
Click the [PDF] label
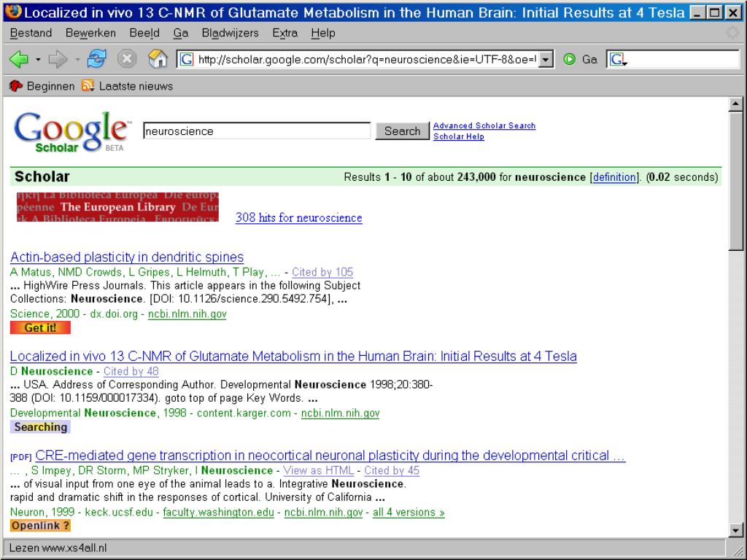[21, 457]
